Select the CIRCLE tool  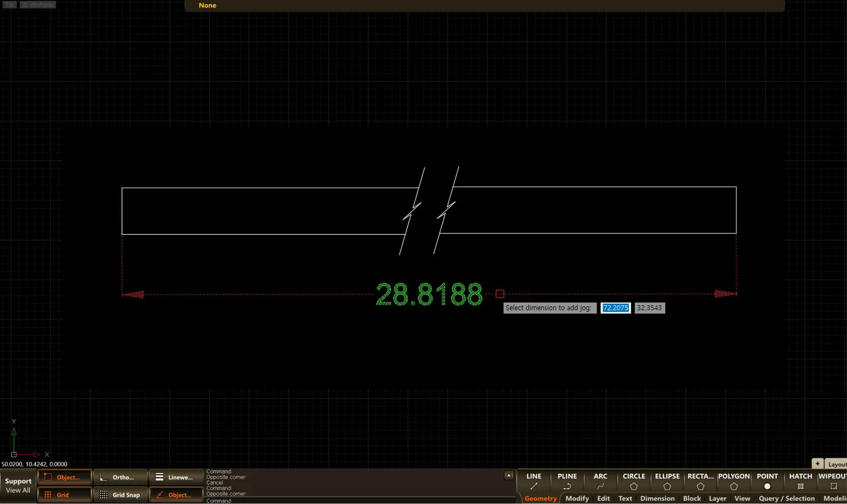pos(634,481)
